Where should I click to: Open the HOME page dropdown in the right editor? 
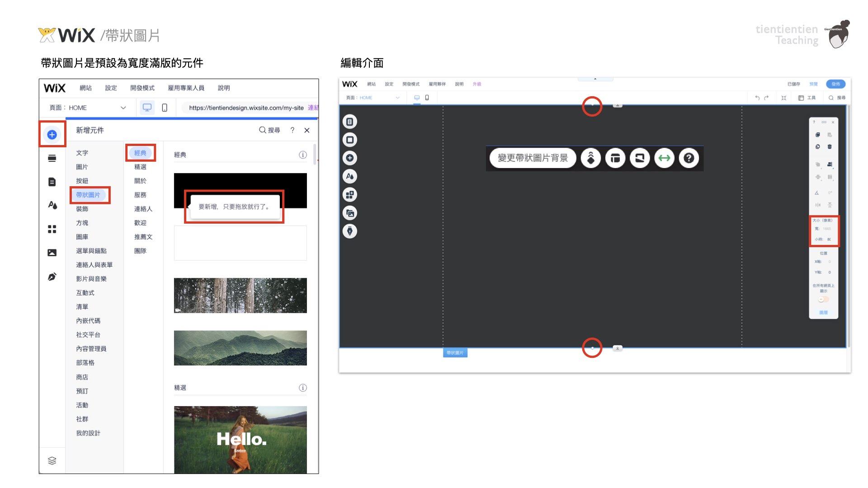click(397, 98)
